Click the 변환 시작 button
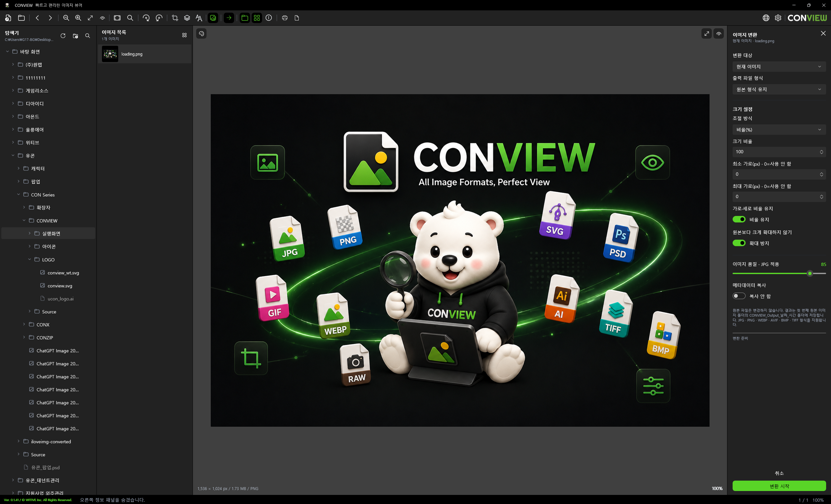The image size is (831, 504). tap(779, 486)
